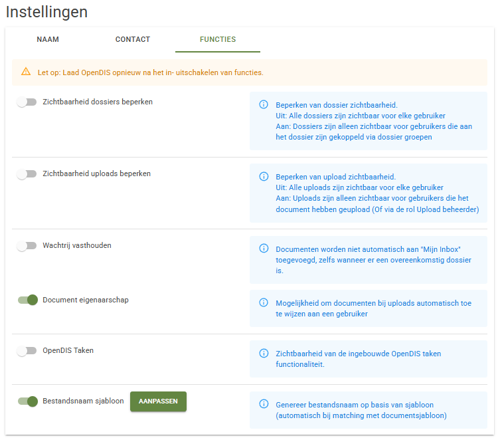Click info icon beside dossier zichtbaarheid description

coord(264,104)
